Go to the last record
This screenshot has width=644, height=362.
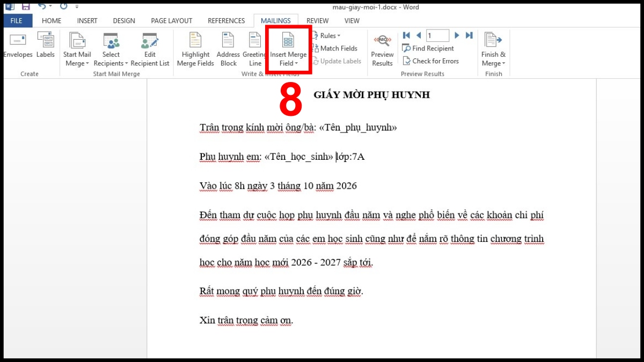[469, 35]
